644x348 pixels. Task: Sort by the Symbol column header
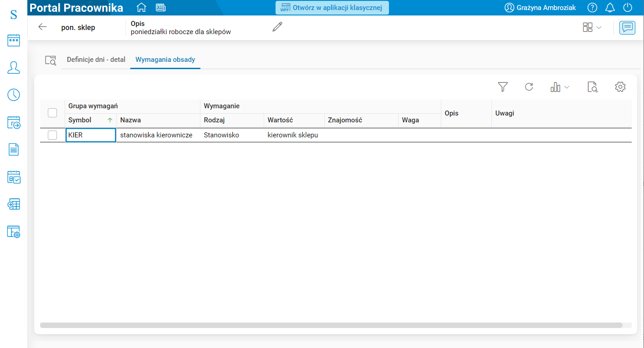click(x=91, y=120)
